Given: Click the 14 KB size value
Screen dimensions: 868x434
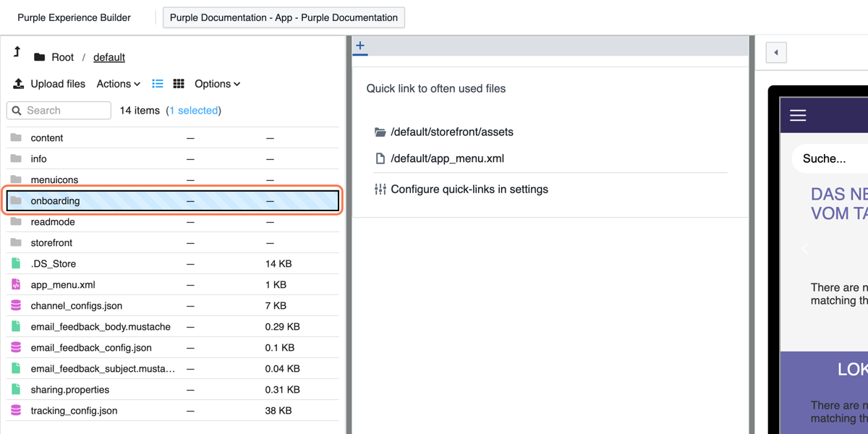Looking at the screenshot, I should click(x=278, y=264).
